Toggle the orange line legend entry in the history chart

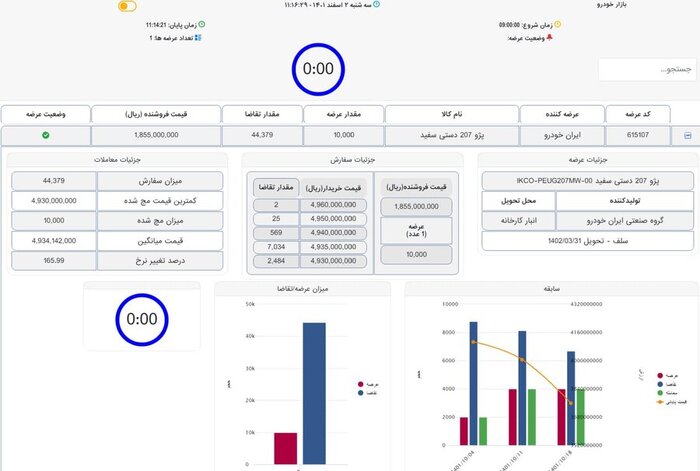(x=660, y=403)
